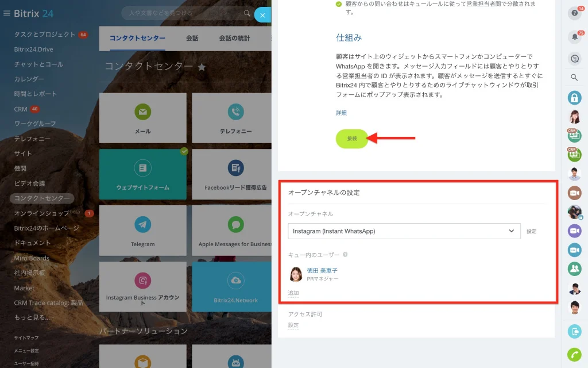Open brown video camera chat icon
Image resolution: width=588 pixels, height=368 pixels.
click(574, 193)
